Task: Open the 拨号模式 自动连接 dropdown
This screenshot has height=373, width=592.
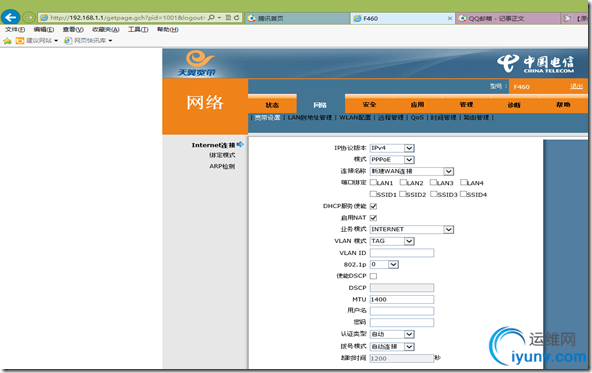Action: click(x=392, y=346)
